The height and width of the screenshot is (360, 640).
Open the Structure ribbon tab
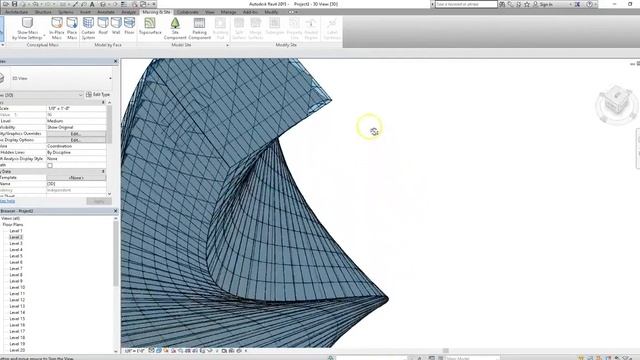click(x=43, y=12)
